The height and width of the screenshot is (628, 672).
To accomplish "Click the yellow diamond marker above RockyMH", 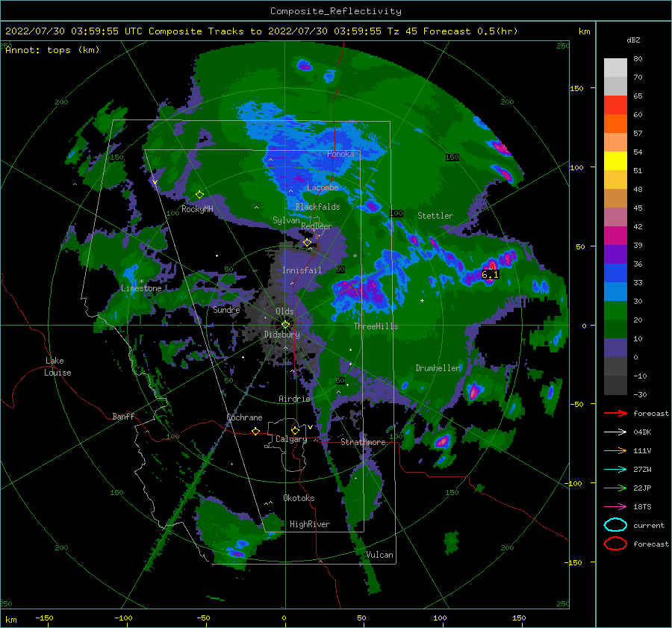I will pyautogui.click(x=199, y=195).
